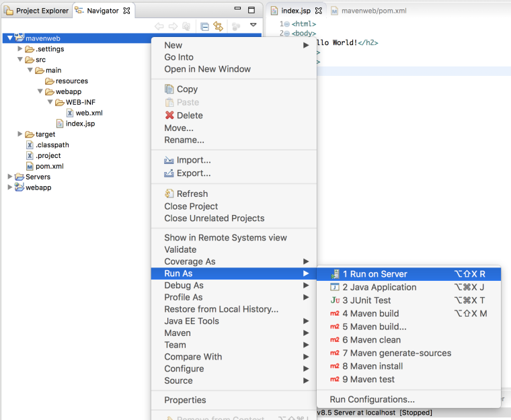This screenshot has height=420, width=511.
Task: Minimize the Navigator view panel
Action: (x=237, y=9)
